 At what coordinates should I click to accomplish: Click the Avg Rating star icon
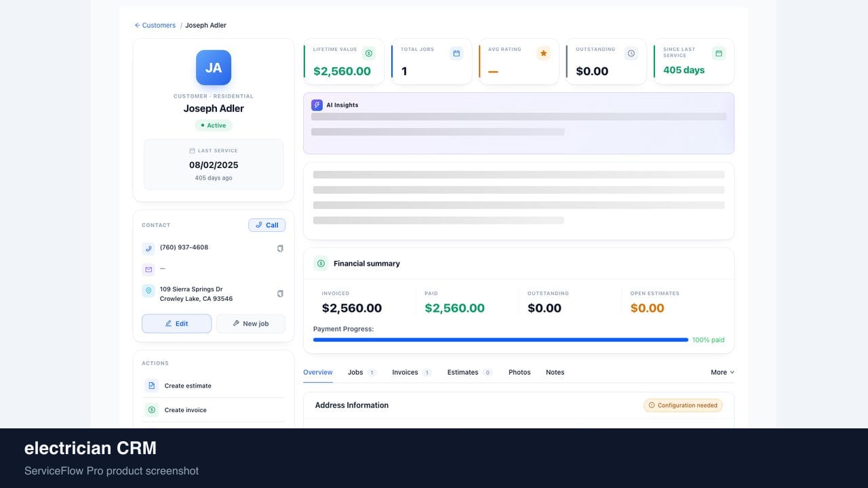(x=543, y=53)
